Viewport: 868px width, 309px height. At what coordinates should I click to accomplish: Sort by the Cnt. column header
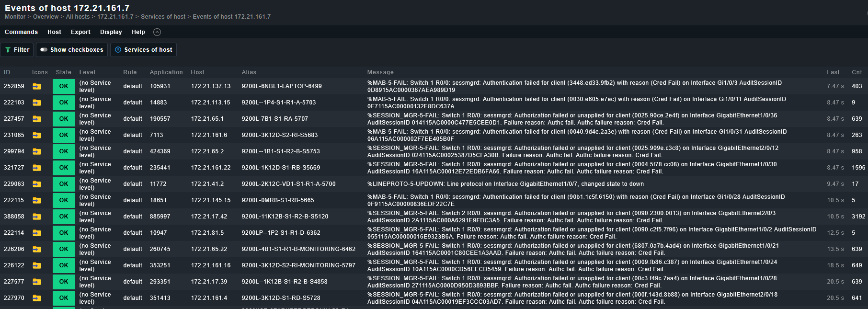(857, 72)
